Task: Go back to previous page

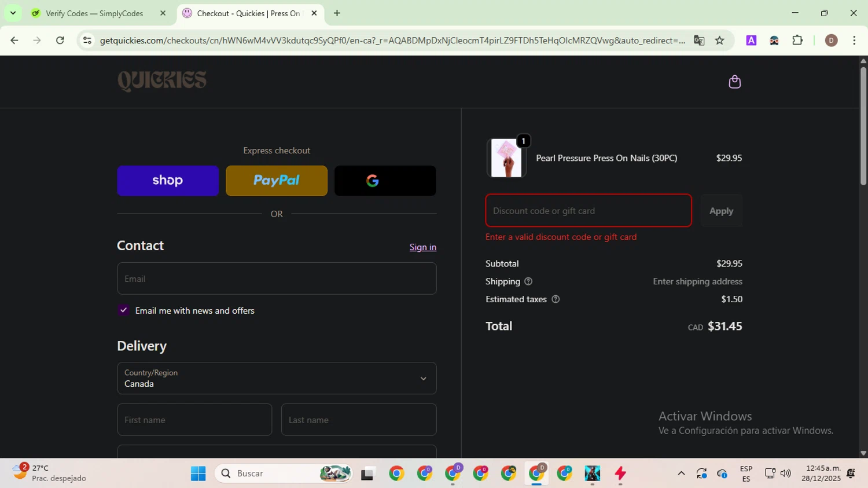Action: (14, 41)
